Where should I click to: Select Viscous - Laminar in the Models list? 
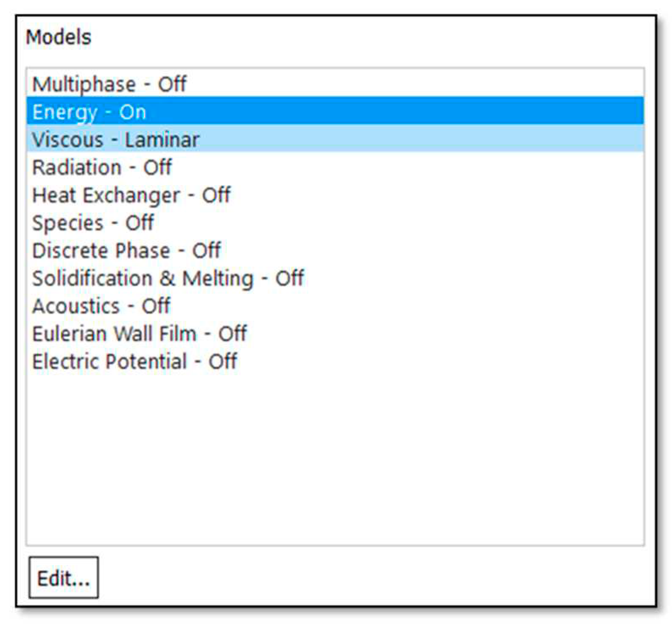coord(116,140)
